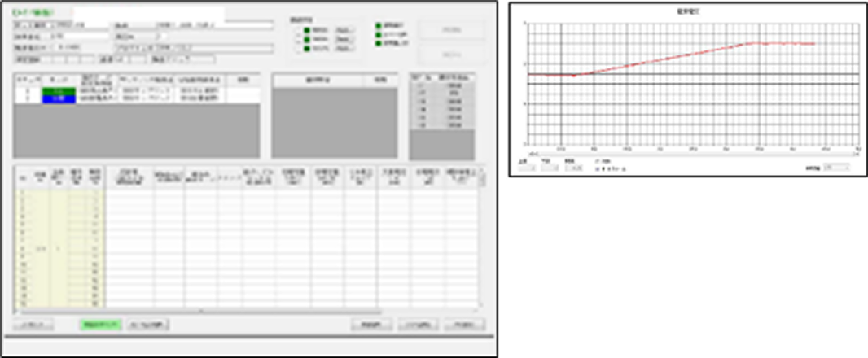The height and width of the screenshot is (358, 868).
Task: Click the green highlighted button below the data grid
Action: [x=100, y=325]
